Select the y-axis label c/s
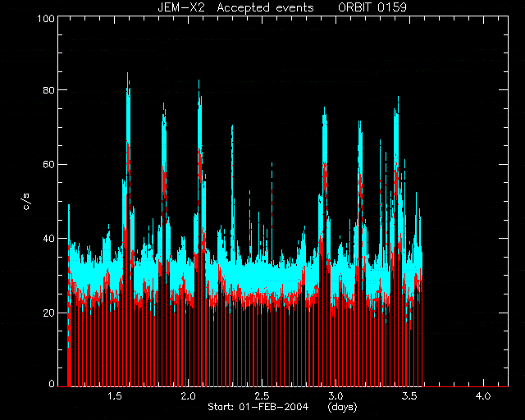Screen dimensions: 525x420 26,202
